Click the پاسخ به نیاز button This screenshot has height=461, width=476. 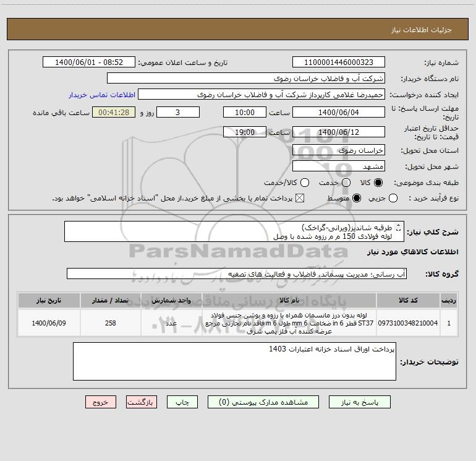coord(359,402)
